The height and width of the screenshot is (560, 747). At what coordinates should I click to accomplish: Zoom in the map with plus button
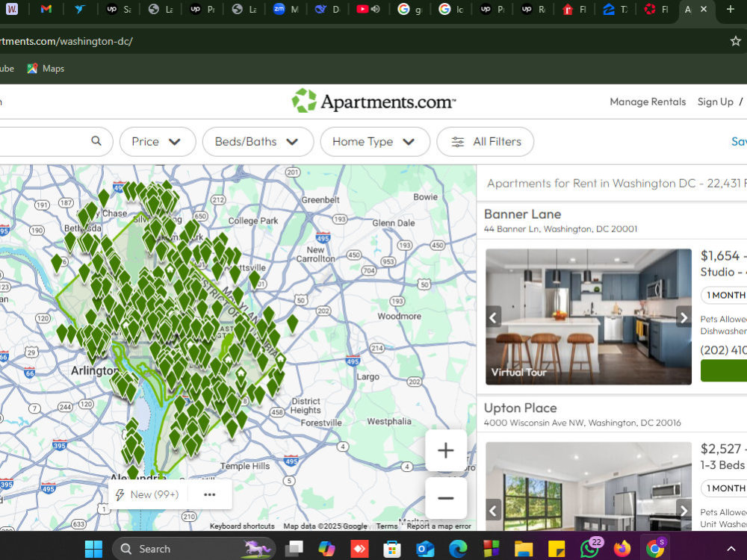tap(446, 450)
